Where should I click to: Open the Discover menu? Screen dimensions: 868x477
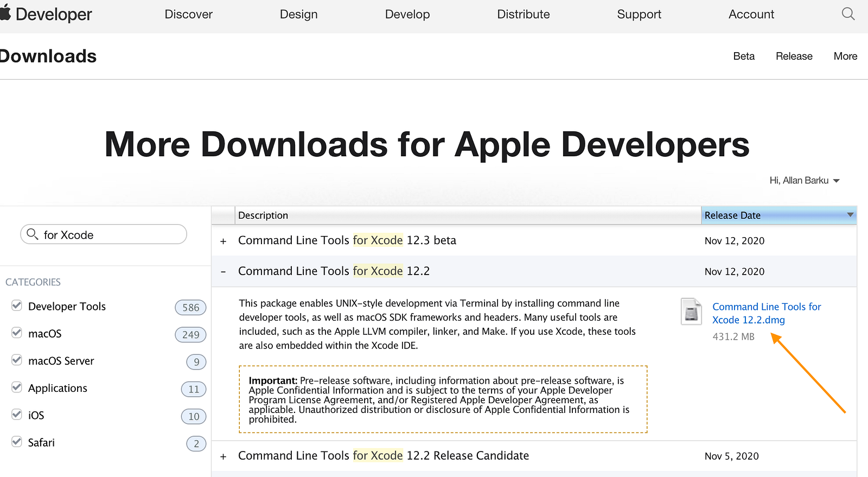188,14
